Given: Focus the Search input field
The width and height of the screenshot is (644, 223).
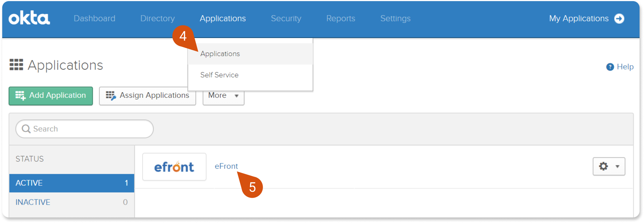Looking at the screenshot, I should 85,129.
